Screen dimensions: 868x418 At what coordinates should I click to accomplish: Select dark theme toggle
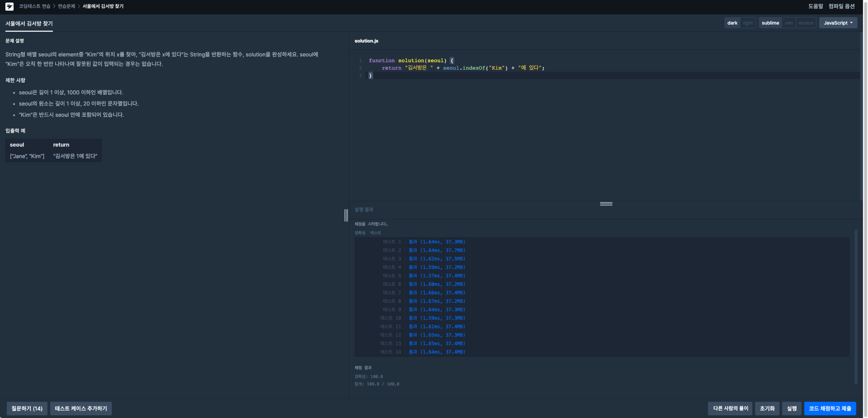(732, 23)
